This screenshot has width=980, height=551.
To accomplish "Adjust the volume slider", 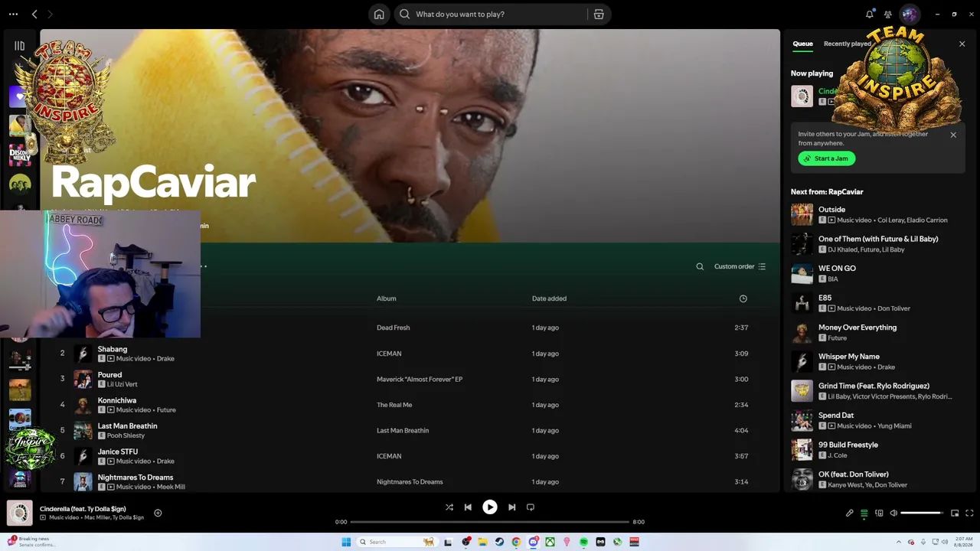I will pos(921,513).
